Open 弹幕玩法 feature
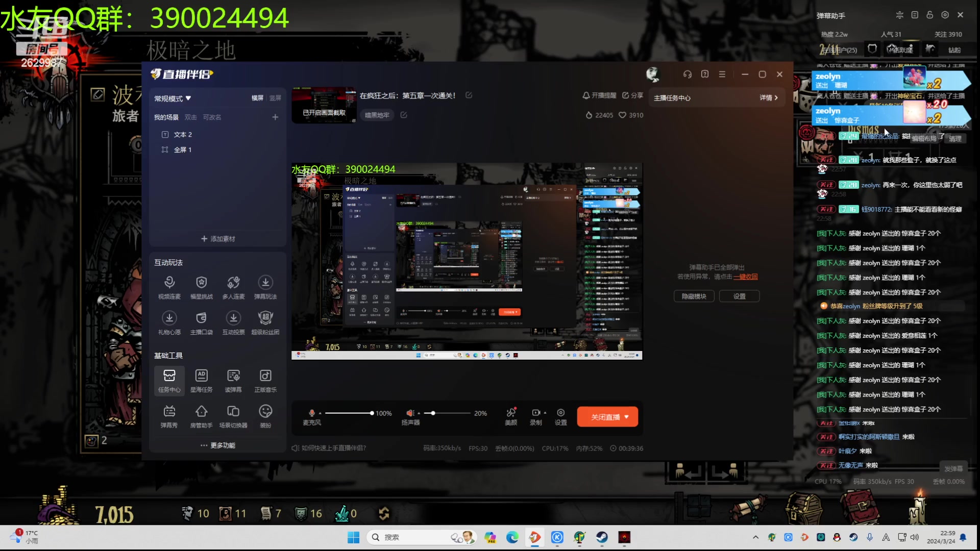Screen dimensions: 980x551 coord(265,287)
